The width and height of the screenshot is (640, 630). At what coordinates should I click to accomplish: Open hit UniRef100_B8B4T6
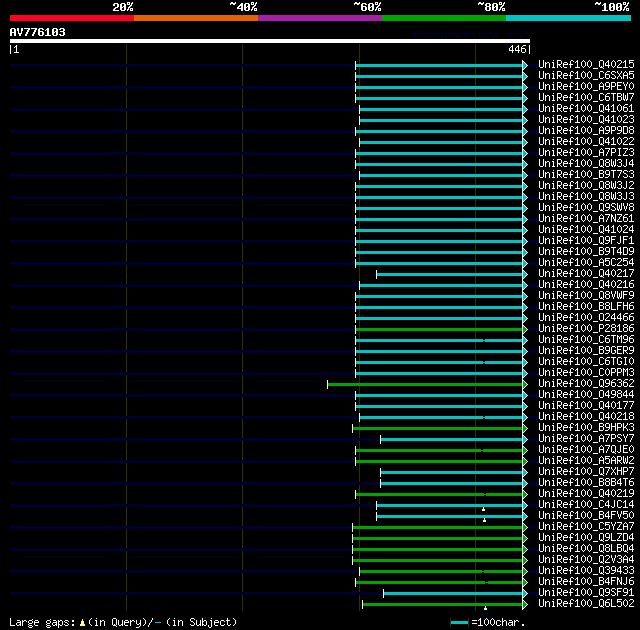coord(586,483)
